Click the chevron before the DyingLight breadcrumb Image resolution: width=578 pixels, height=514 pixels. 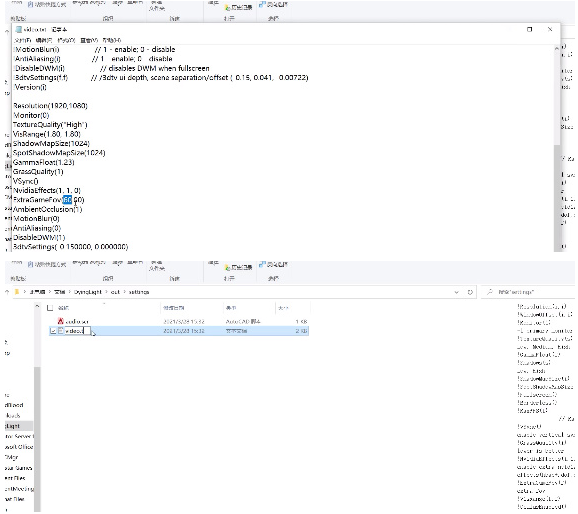[70, 292]
